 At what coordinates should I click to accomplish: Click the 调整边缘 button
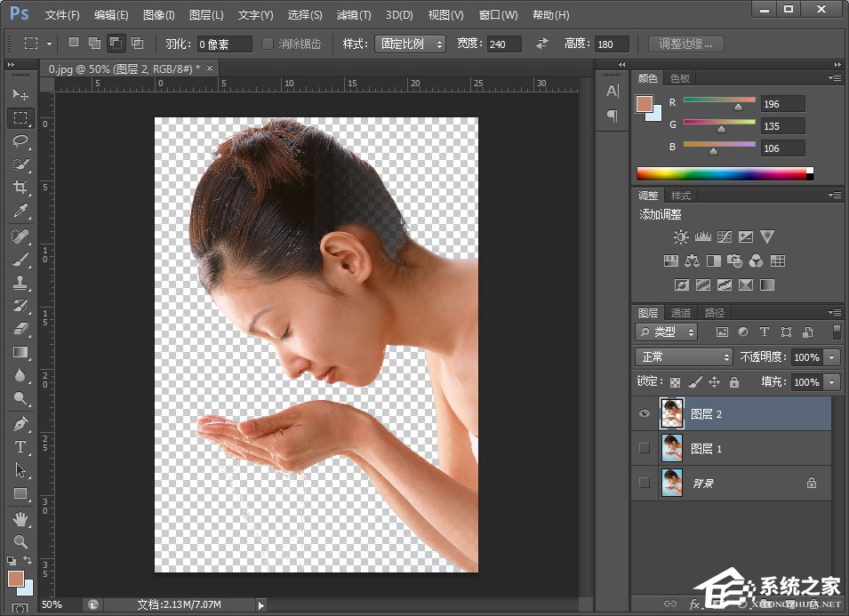(685, 44)
